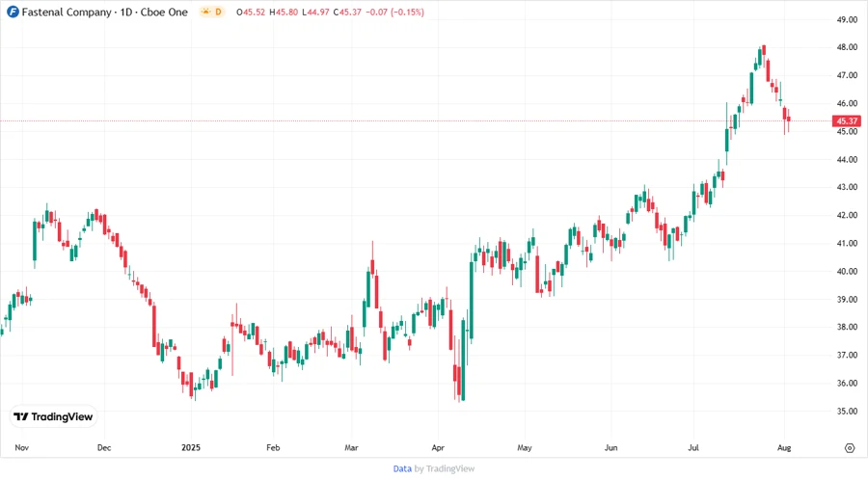Click the Dec time axis label
868x480 pixels.
pyautogui.click(x=104, y=447)
